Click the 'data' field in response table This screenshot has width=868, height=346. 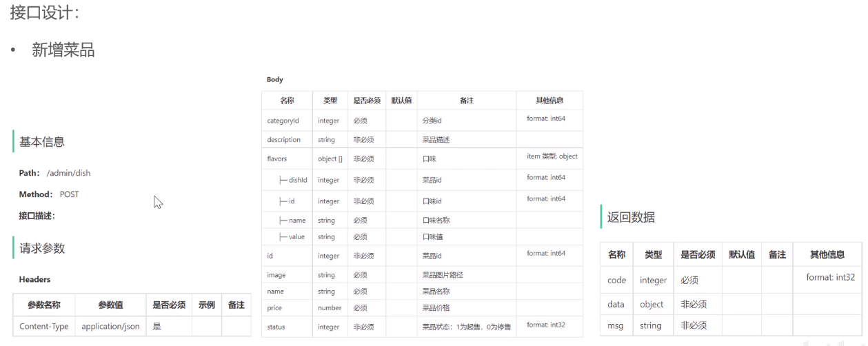(x=616, y=304)
